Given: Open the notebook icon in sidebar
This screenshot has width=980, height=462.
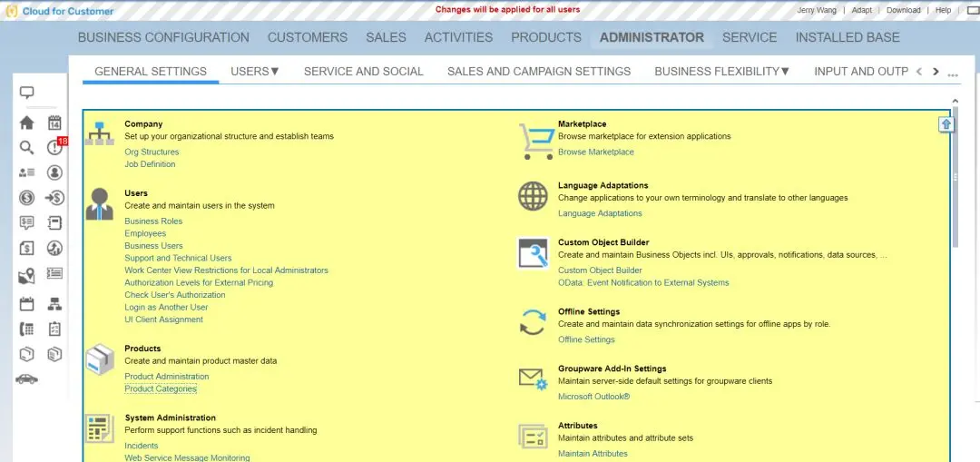Looking at the screenshot, I should click(x=55, y=223).
